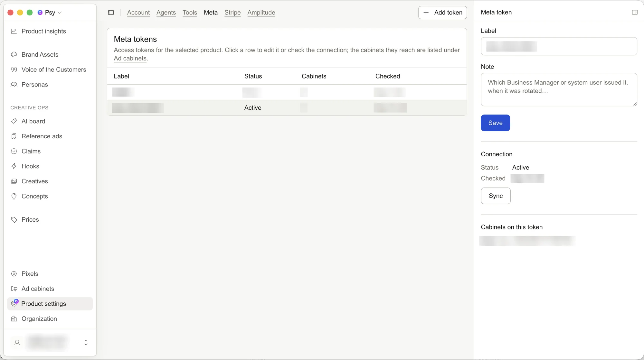Select the Meta tab
Image resolution: width=644 pixels, height=360 pixels.
tap(211, 13)
